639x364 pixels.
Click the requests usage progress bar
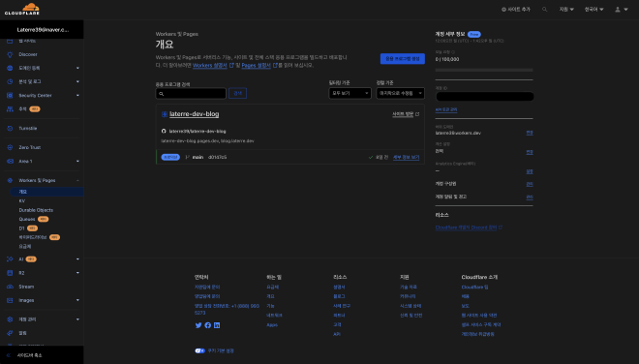[x=484, y=70]
